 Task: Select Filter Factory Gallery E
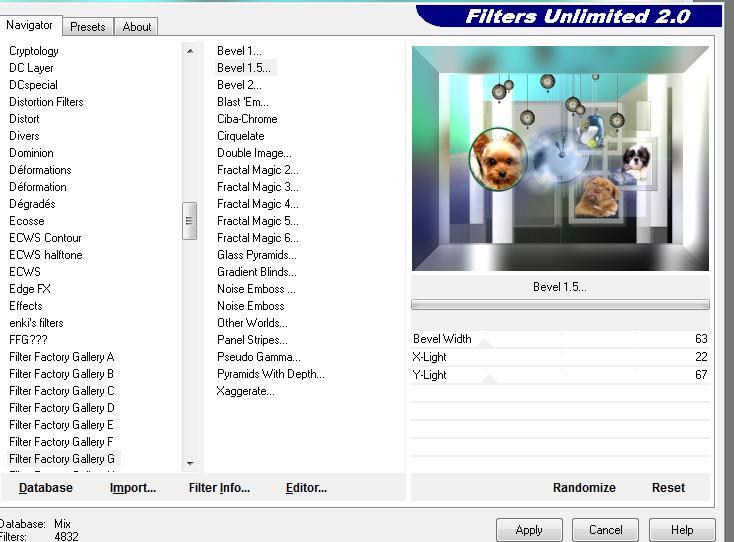61,425
